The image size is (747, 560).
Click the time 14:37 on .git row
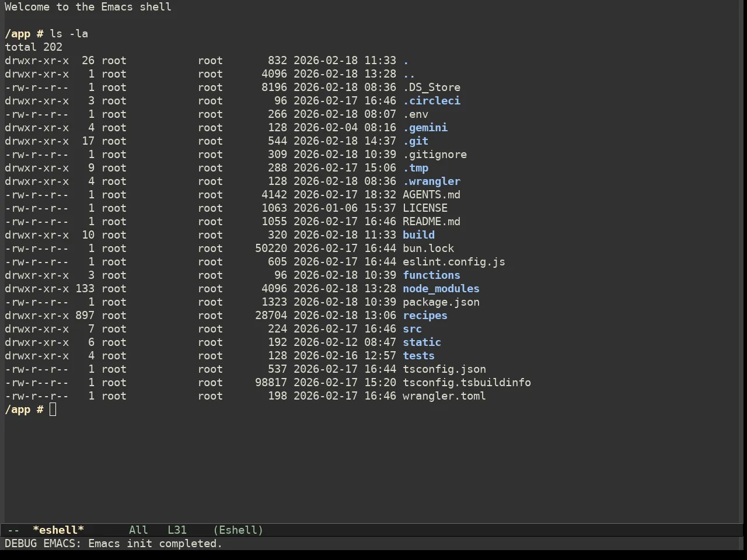coord(380,141)
